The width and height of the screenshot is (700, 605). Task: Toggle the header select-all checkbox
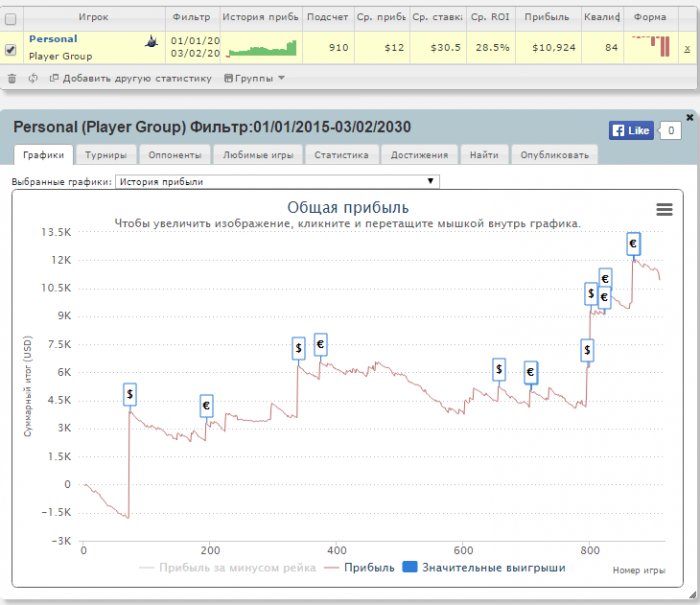click(x=10, y=19)
